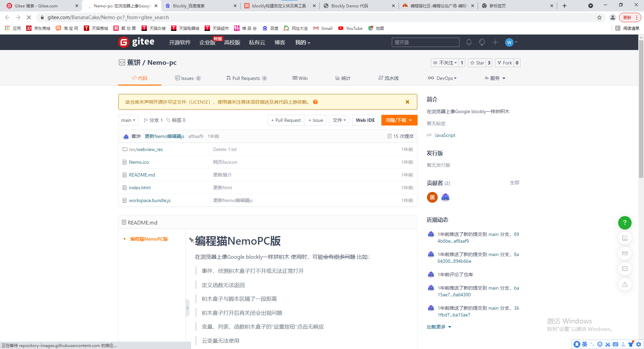Click the Gmail bookmark
The image size is (644, 349).
click(x=323, y=28)
